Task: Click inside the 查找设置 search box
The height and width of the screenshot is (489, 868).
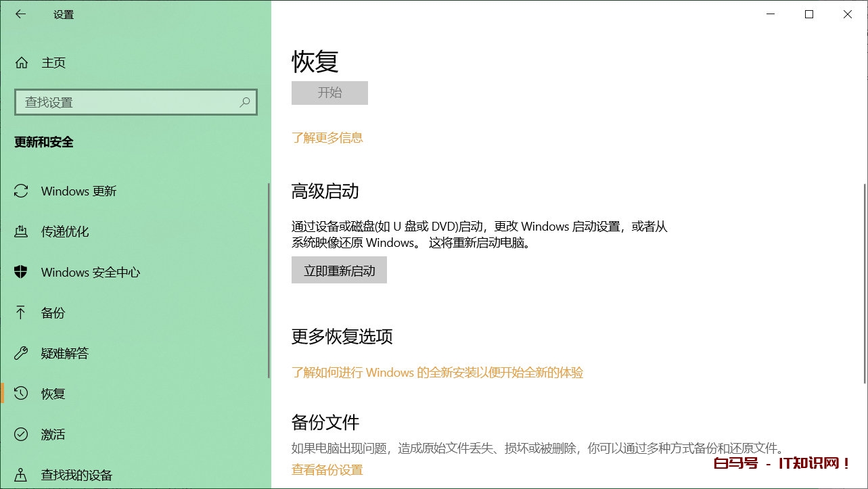Action: pyautogui.click(x=122, y=102)
